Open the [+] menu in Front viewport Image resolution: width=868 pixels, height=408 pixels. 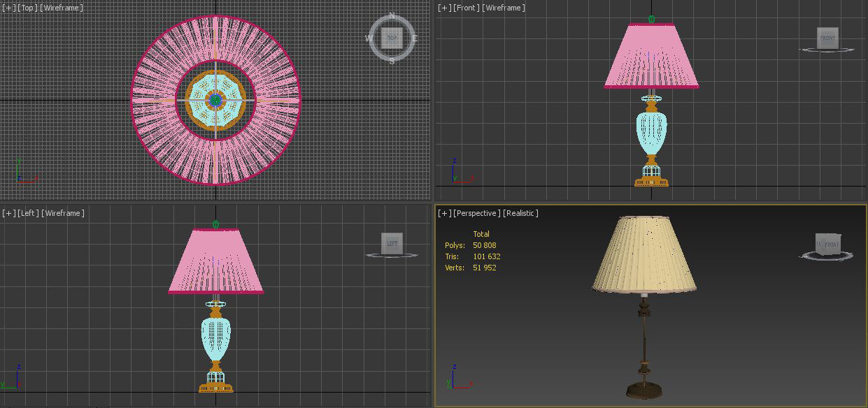click(444, 8)
